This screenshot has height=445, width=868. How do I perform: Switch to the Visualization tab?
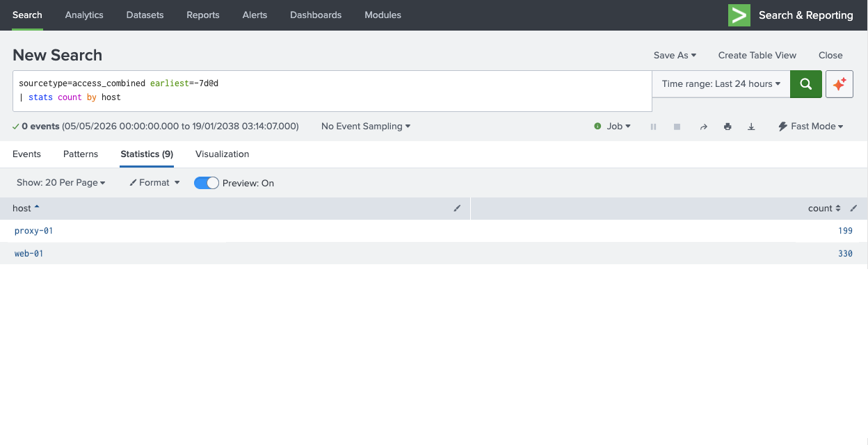(x=222, y=154)
